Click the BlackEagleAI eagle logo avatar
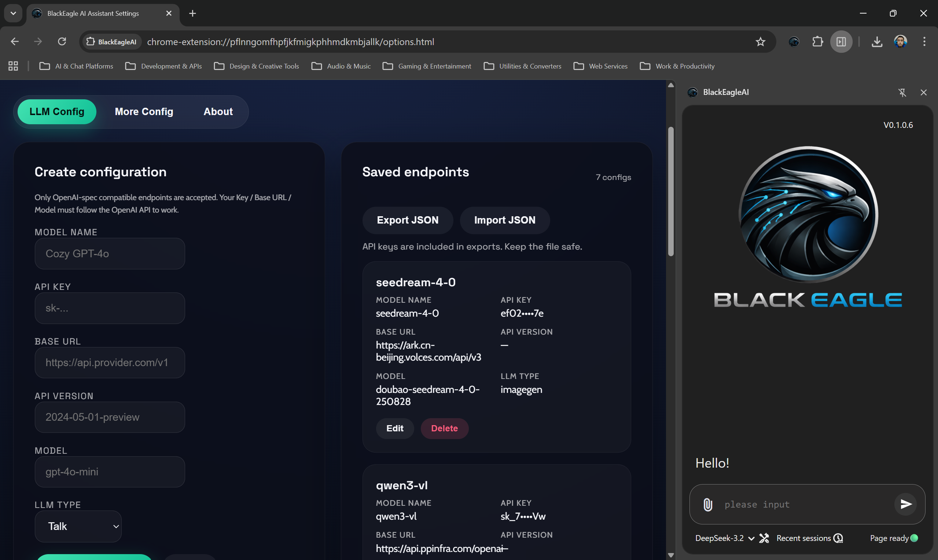Image resolution: width=938 pixels, height=560 pixels. pos(692,92)
